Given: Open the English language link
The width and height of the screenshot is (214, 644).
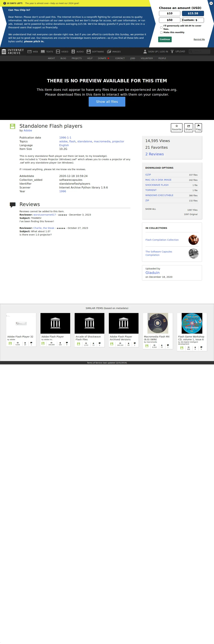Looking at the screenshot, I should point(64,145).
